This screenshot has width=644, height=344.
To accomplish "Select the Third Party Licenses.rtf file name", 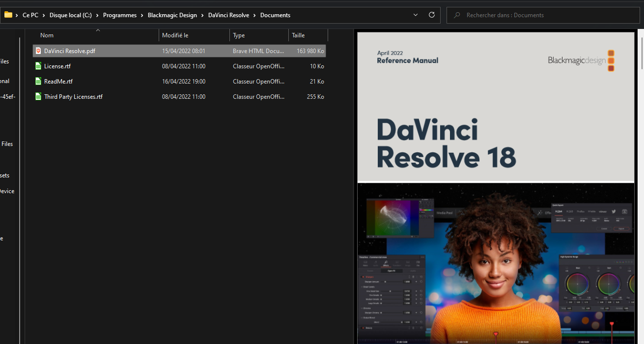I will pyautogui.click(x=73, y=97).
